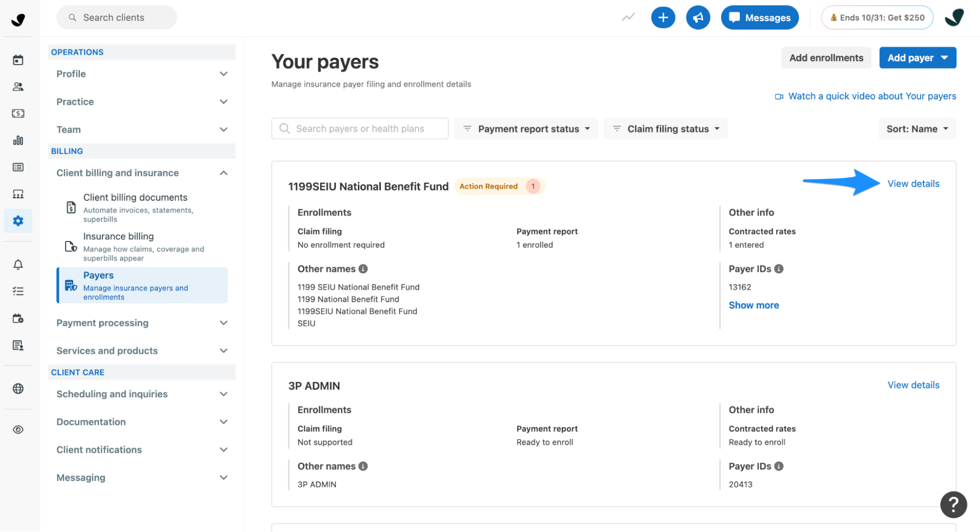Image resolution: width=980 pixels, height=532 pixels.
Task: View details for 1199SEIU National Benefit Fund
Action: coord(913,184)
